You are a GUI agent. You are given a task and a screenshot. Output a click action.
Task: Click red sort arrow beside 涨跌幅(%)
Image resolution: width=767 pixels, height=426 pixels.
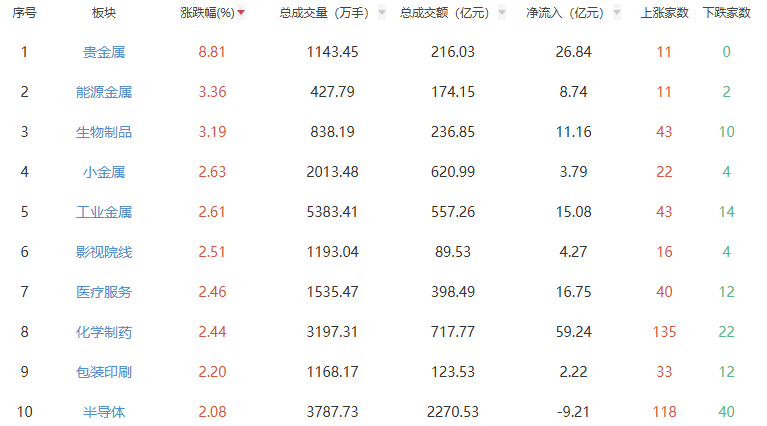241,13
